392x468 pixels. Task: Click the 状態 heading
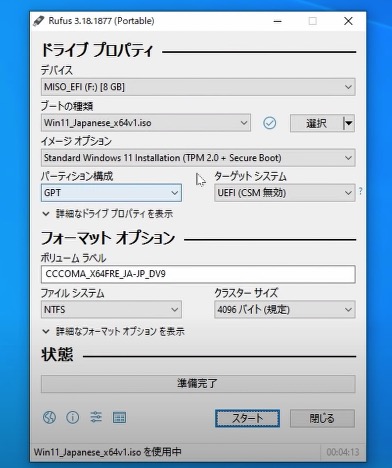[57, 354]
